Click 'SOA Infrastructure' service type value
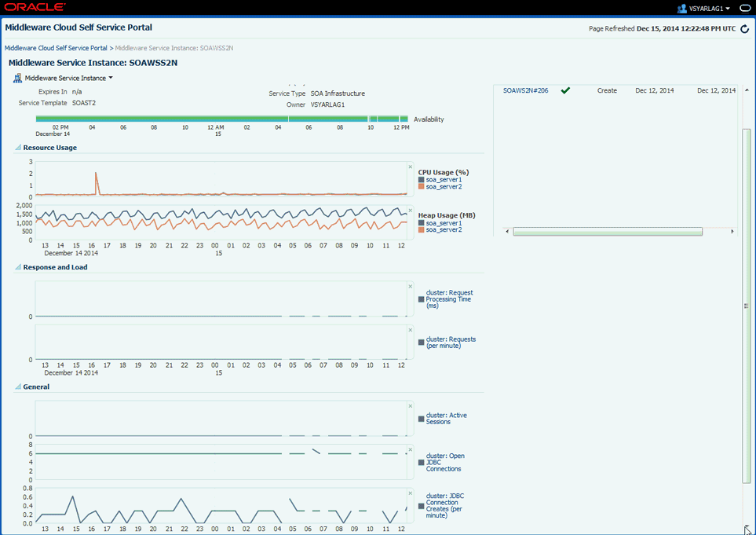Screen dimensions: 756x535 click(338, 93)
